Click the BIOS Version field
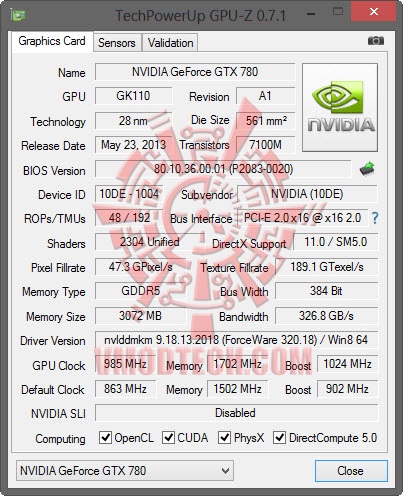Viewport: 403px width, 496px height. [223, 169]
